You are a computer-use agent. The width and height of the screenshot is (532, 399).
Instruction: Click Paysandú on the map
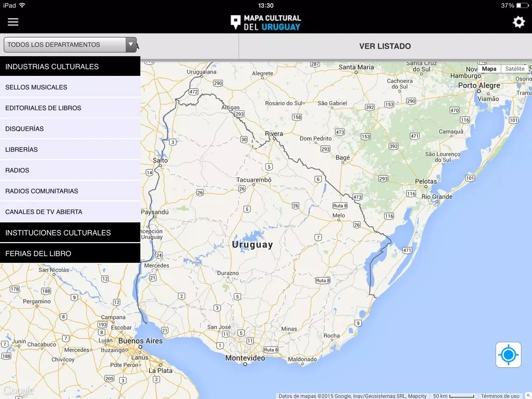(155, 212)
